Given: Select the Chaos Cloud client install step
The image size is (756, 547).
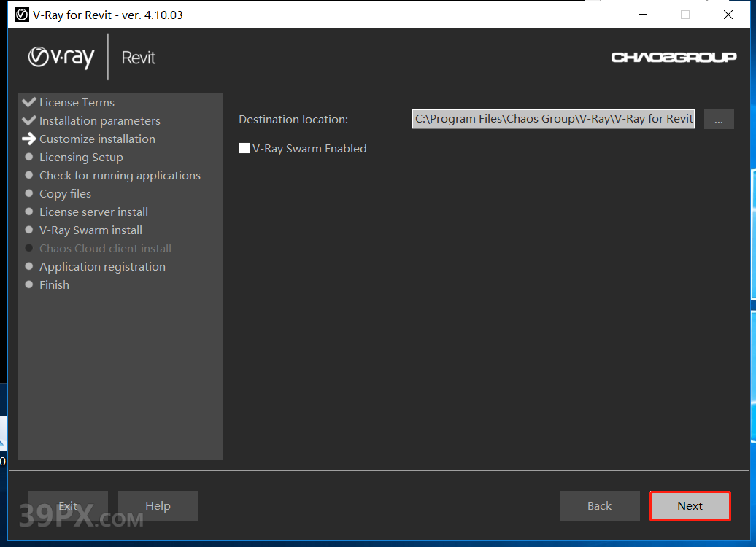Looking at the screenshot, I should [x=105, y=249].
